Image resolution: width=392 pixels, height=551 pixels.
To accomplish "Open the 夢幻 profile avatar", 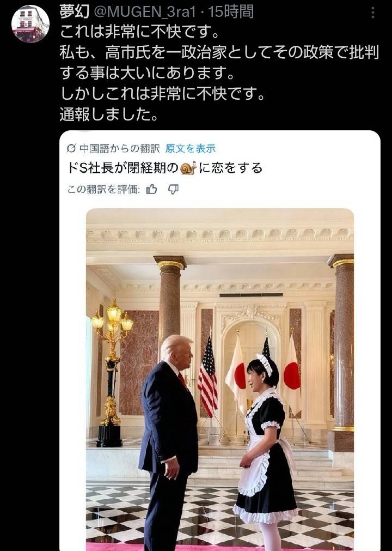I will (x=30, y=23).
